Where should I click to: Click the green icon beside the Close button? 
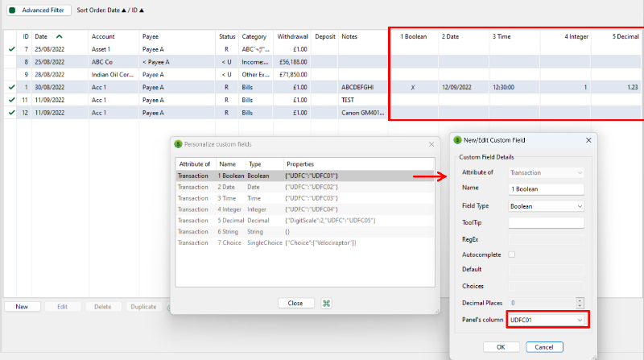tap(326, 304)
